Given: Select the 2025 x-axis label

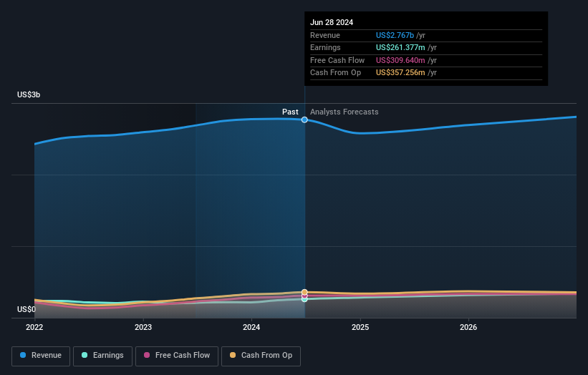Looking at the screenshot, I should pyautogui.click(x=360, y=327).
